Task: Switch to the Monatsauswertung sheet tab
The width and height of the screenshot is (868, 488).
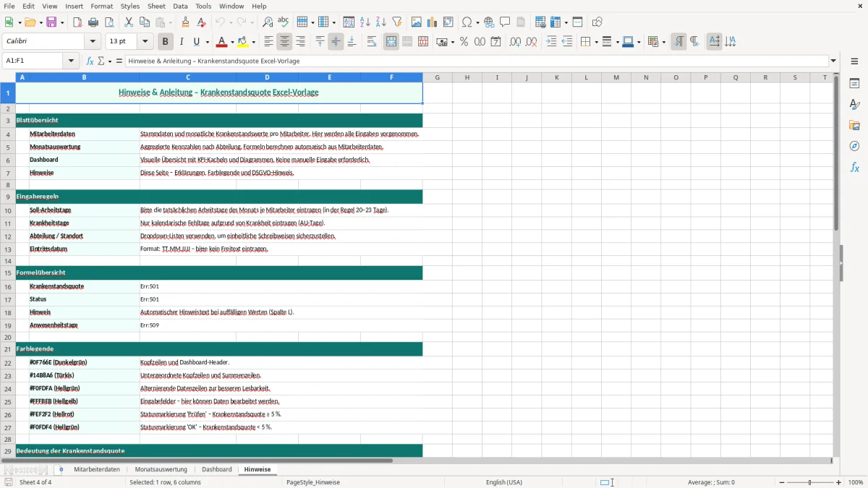Action: 161,469
